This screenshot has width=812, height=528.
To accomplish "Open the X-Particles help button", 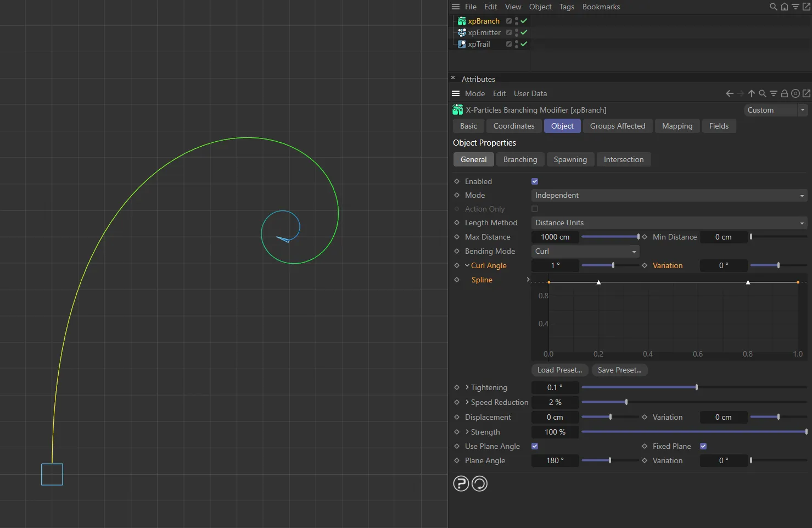I will click(461, 483).
